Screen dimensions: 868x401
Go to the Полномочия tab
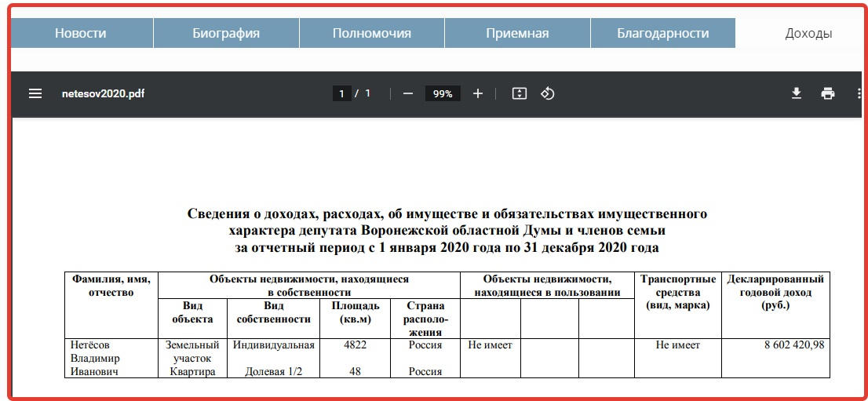(371, 33)
